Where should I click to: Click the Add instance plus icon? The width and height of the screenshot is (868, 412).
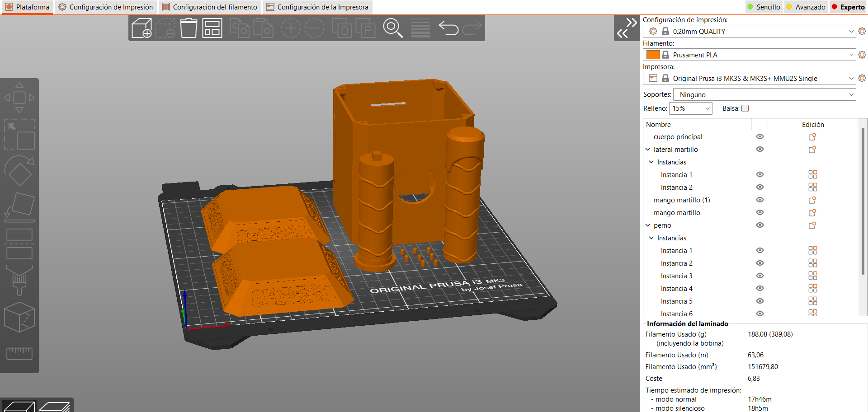291,28
